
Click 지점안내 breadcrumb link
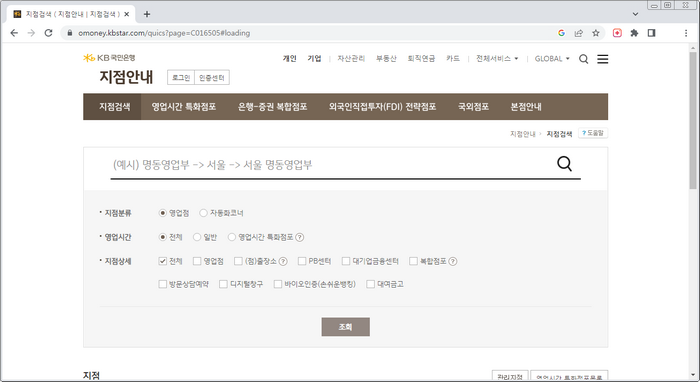coord(523,134)
